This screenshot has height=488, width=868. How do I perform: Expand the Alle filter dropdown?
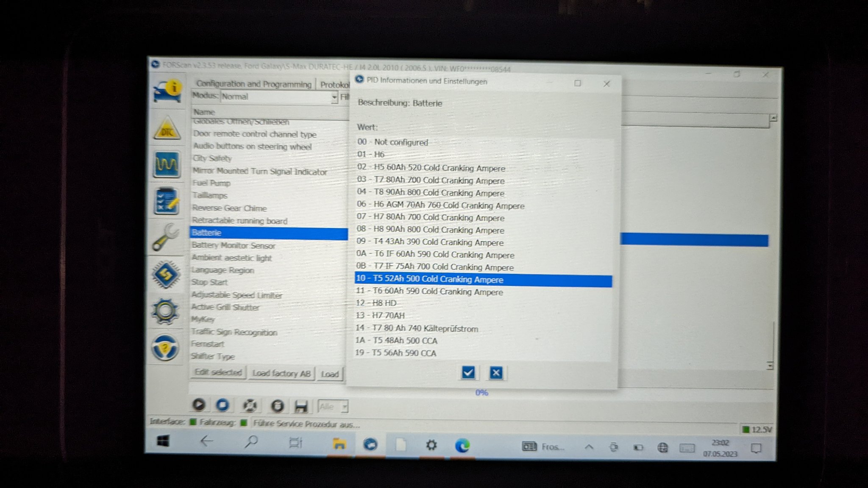point(344,407)
